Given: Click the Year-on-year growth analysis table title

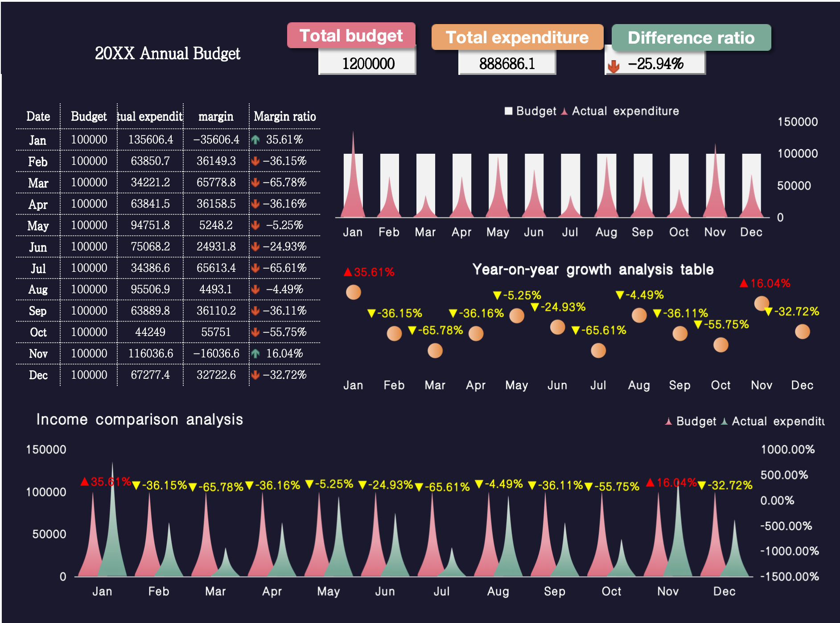Looking at the screenshot, I should 593,270.
